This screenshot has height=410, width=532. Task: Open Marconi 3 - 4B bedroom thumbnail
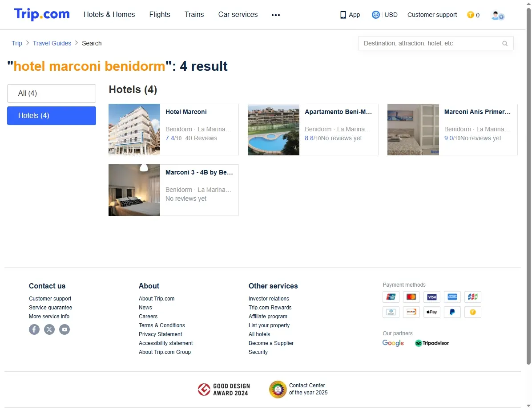pyautogui.click(x=134, y=190)
